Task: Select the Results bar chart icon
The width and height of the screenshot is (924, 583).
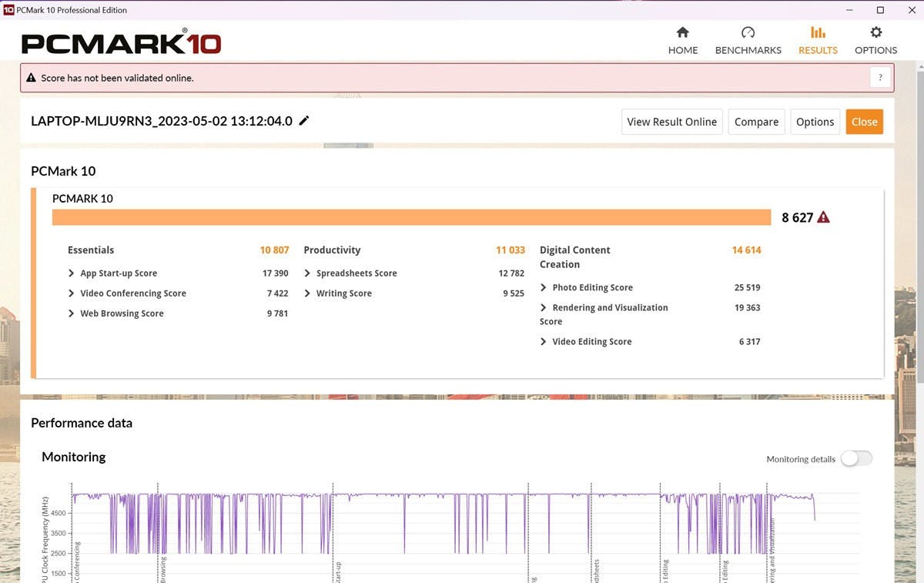Action: 818,32
